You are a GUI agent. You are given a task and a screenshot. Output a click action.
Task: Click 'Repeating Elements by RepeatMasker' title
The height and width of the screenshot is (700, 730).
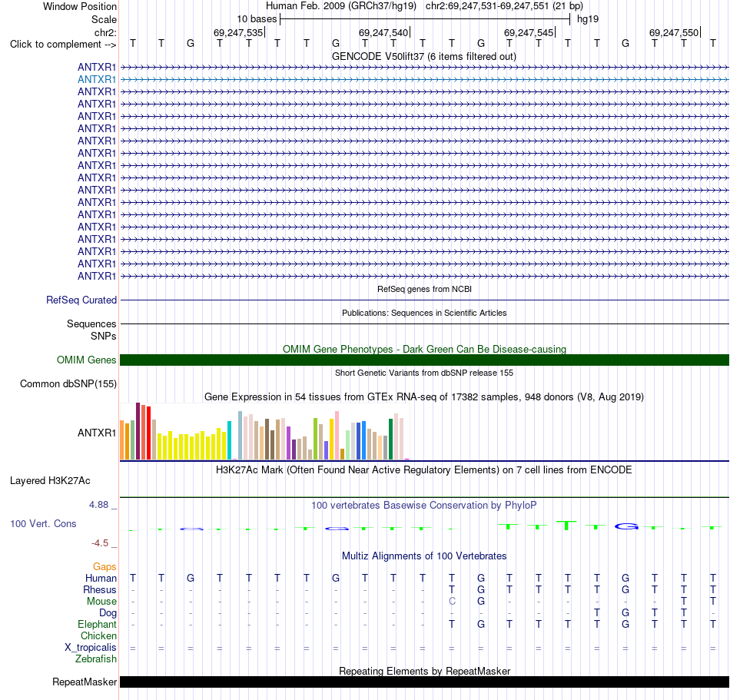tap(425, 671)
